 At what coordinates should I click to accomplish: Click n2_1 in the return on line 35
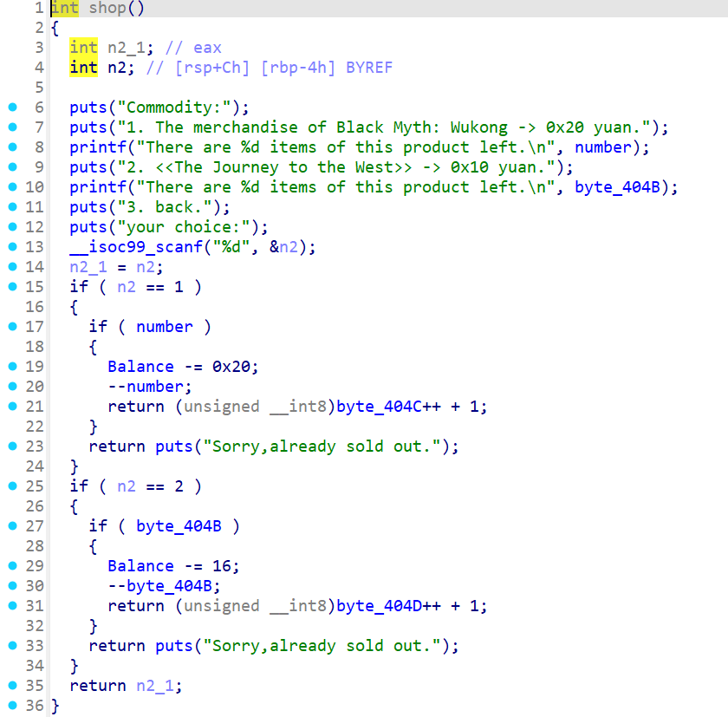point(155,686)
